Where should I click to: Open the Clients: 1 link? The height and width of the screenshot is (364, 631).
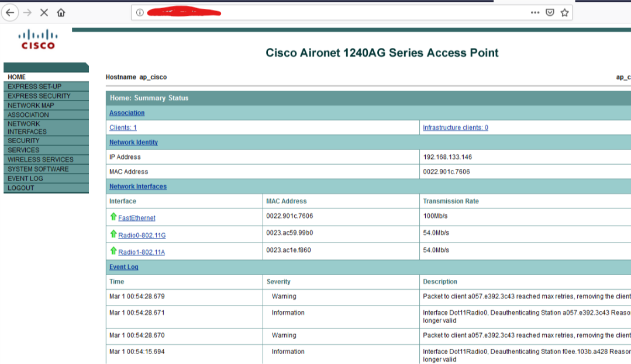pyautogui.click(x=123, y=127)
